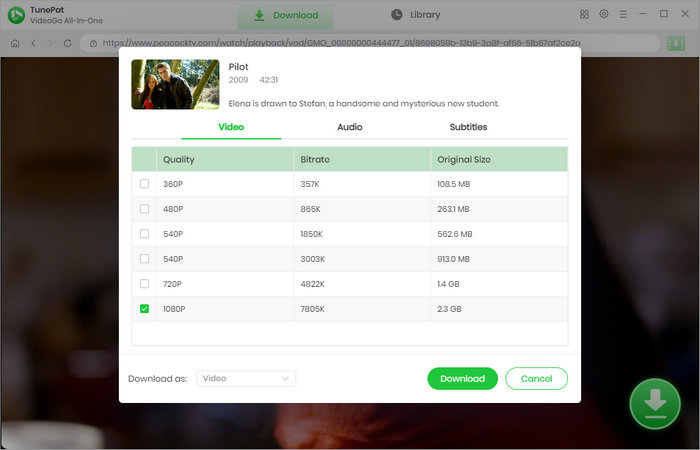Click the lock icon in address bar

[x=93, y=43]
